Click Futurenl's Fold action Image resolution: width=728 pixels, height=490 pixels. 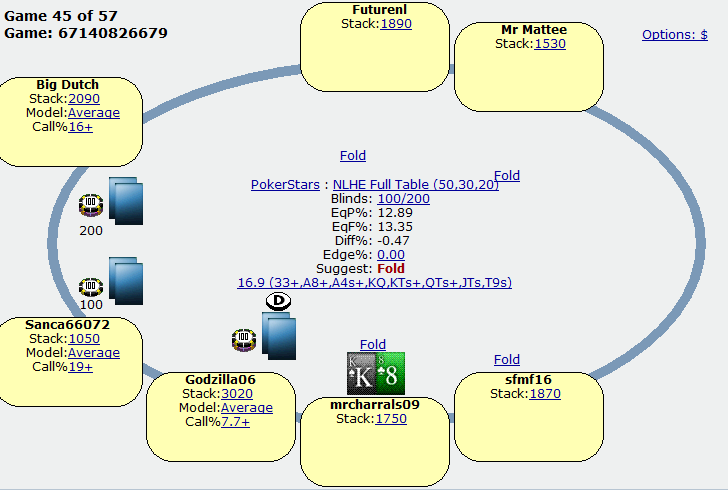coord(353,155)
